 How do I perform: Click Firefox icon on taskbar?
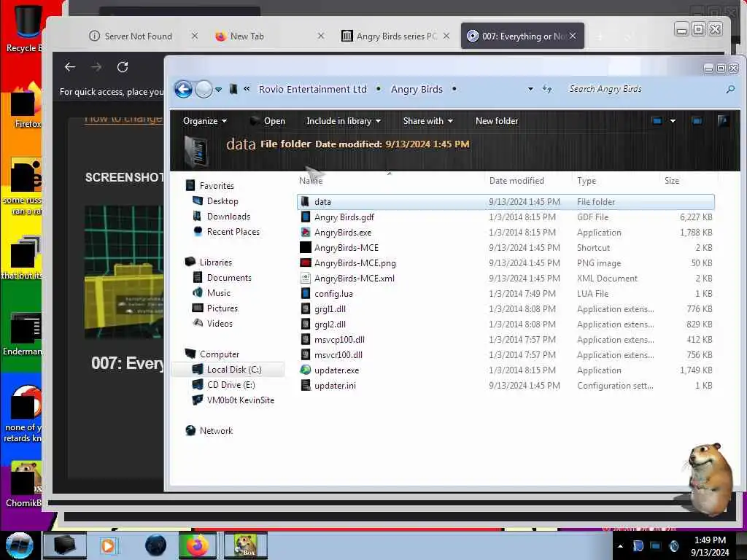pos(197,545)
